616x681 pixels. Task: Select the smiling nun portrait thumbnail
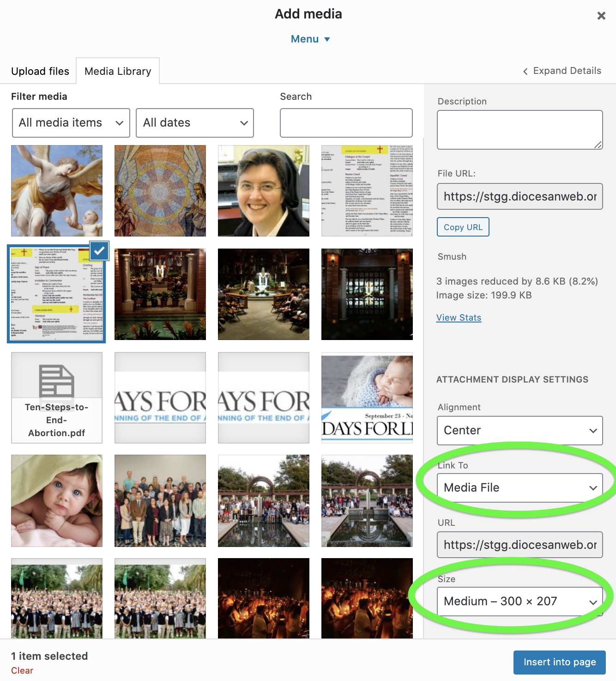pyautogui.click(x=264, y=191)
